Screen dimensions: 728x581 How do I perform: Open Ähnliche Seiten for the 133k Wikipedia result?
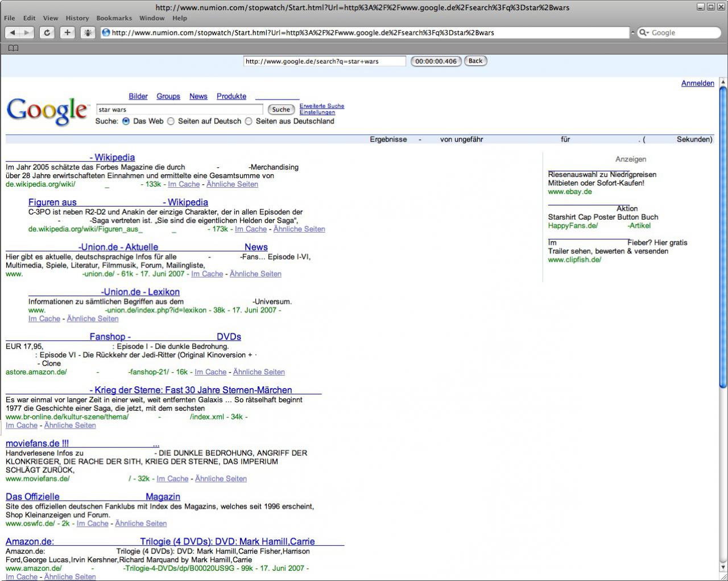pyautogui.click(x=232, y=184)
